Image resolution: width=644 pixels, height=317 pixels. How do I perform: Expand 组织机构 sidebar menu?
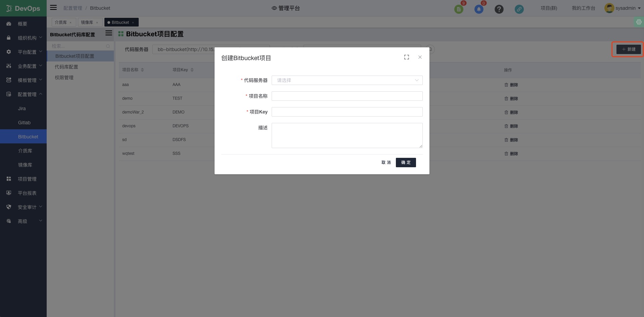[23, 38]
